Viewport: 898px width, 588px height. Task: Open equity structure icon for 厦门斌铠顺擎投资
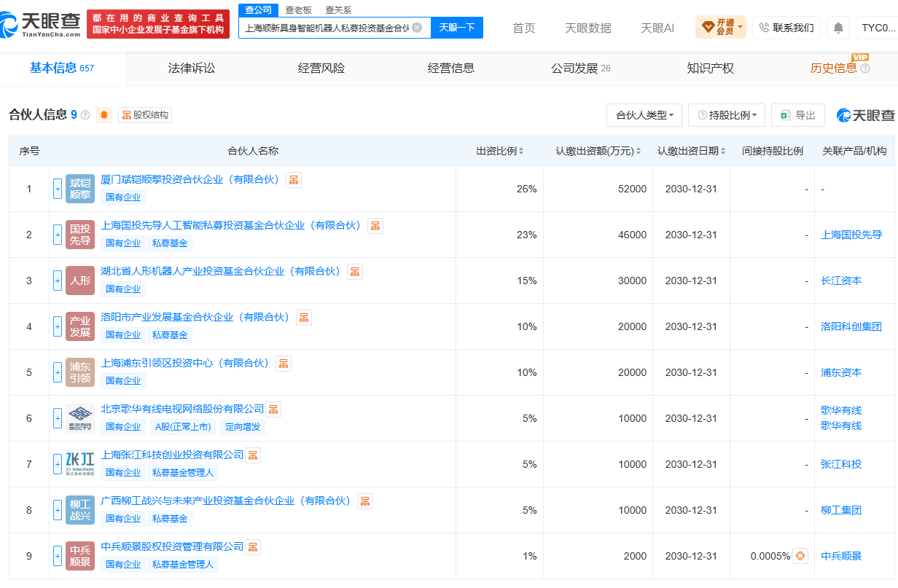pos(293,179)
